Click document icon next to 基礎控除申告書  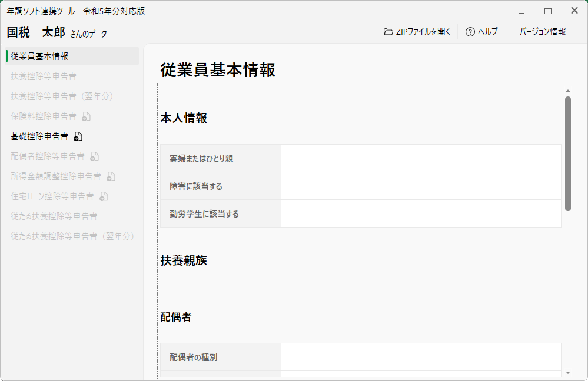[x=78, y=136]
